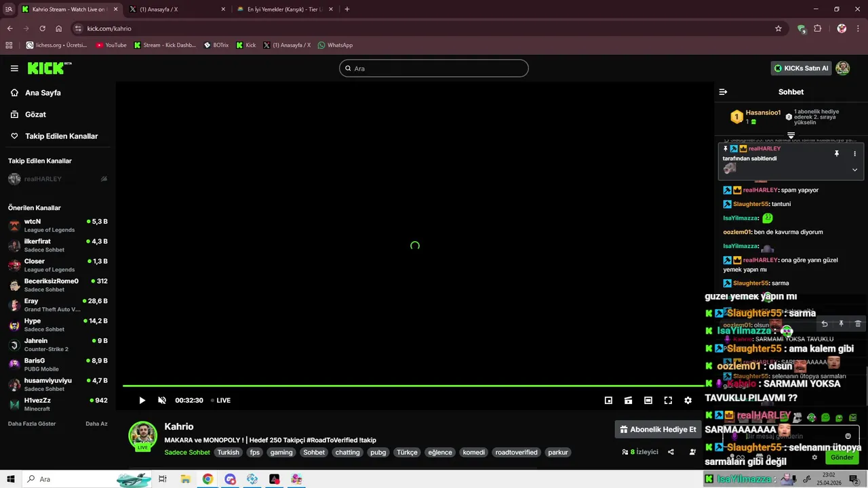
Task: Click 8 İzleyici viewer count
Action: [x=640, y=452]
